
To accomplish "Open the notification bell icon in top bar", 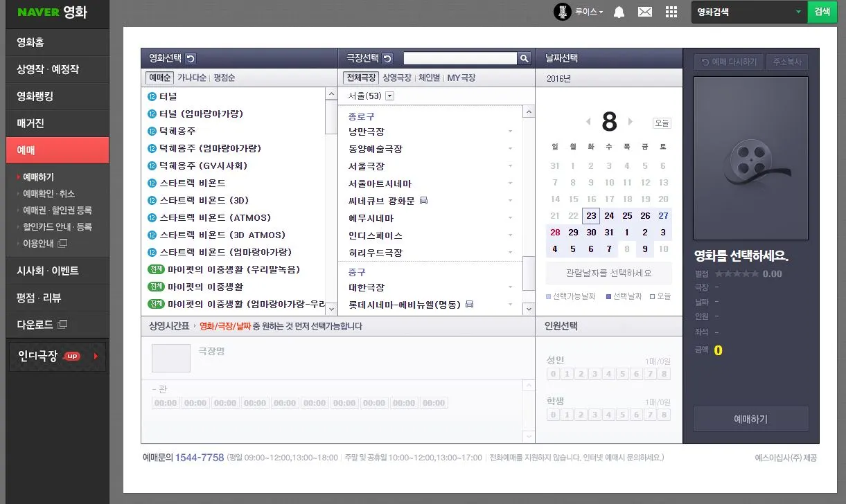I will click(x=619, y=12).
